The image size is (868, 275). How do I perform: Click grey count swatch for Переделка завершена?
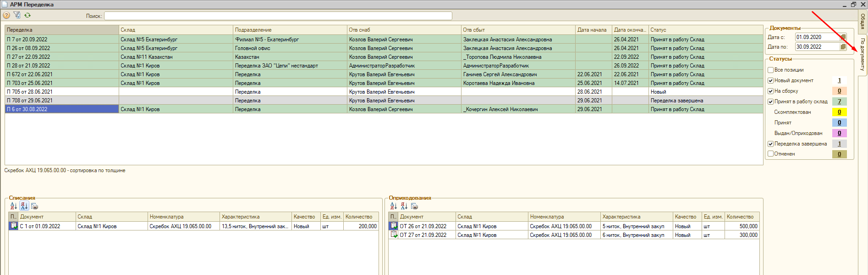coord(839,144)
